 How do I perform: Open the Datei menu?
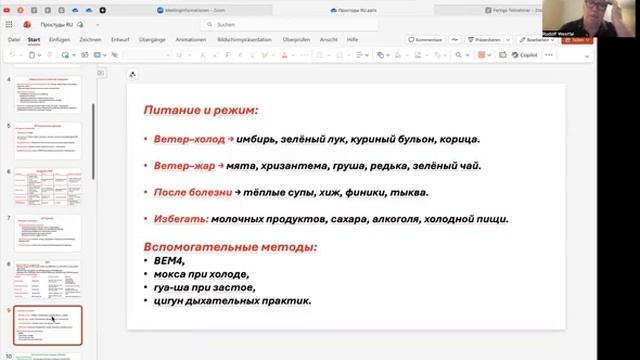coord(14,40)
